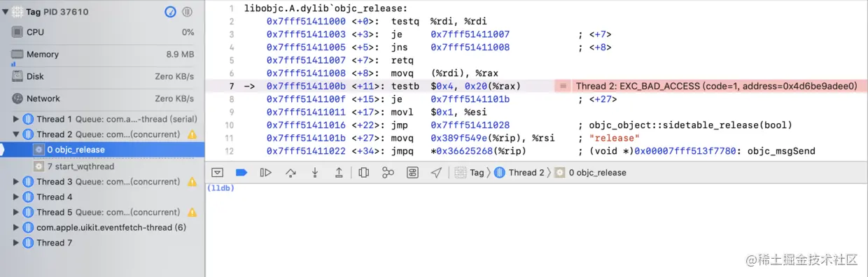The height and width of the screenshot is (277, 868).
Task: Click the Disk drive icon
Action: [17, 76]
